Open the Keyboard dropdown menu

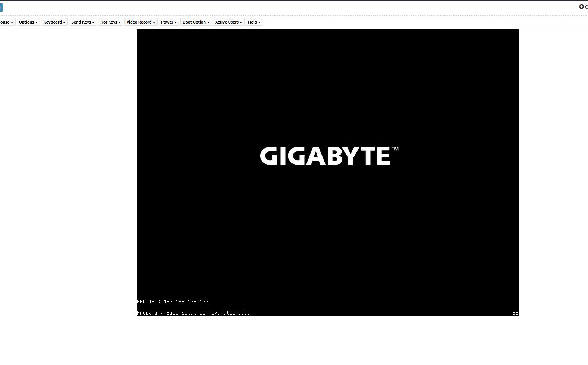point(54,22)
